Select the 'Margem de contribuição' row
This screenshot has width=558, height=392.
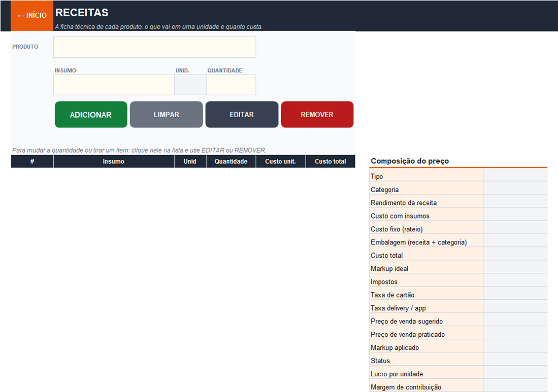tap(458, 386)
